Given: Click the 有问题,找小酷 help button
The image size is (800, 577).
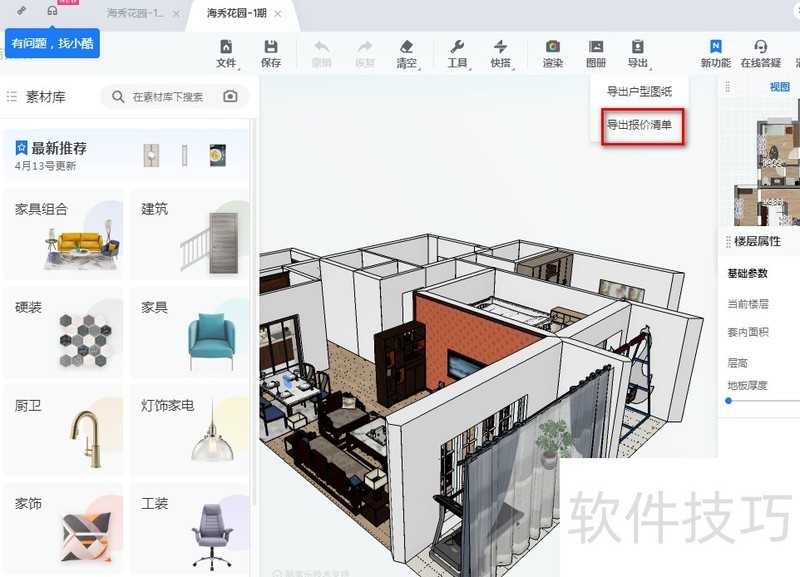Looking at the screenshot, I should (52, 44).
